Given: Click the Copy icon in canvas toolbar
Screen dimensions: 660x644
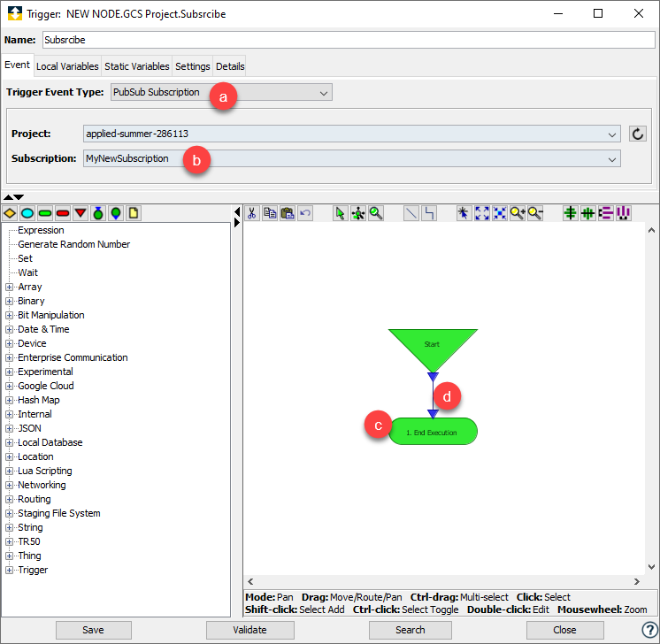Looking at the screenshot, I should [x=270, y=213].
